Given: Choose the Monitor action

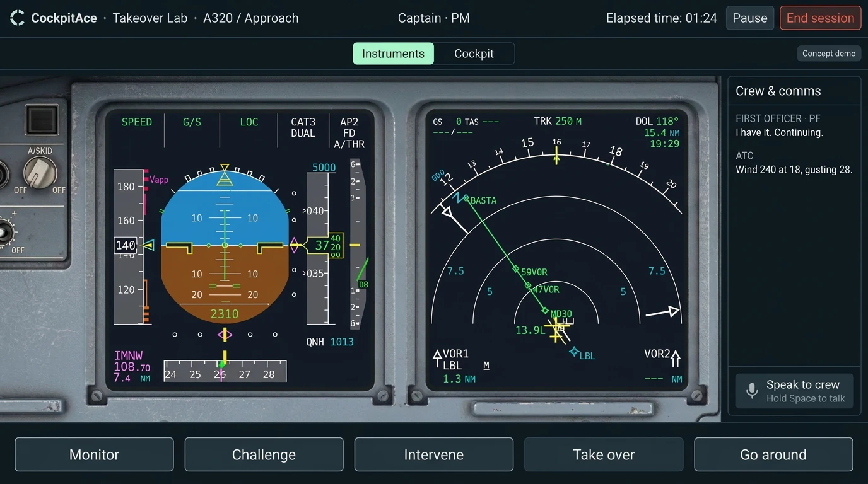Looking at the screenshot, I should click(x=94, y=454).
